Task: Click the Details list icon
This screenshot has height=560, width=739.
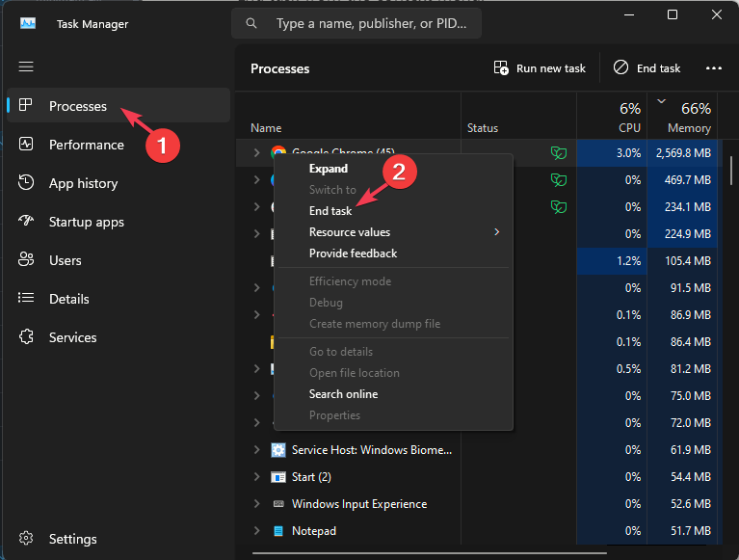Action: [x=26, y=299]
